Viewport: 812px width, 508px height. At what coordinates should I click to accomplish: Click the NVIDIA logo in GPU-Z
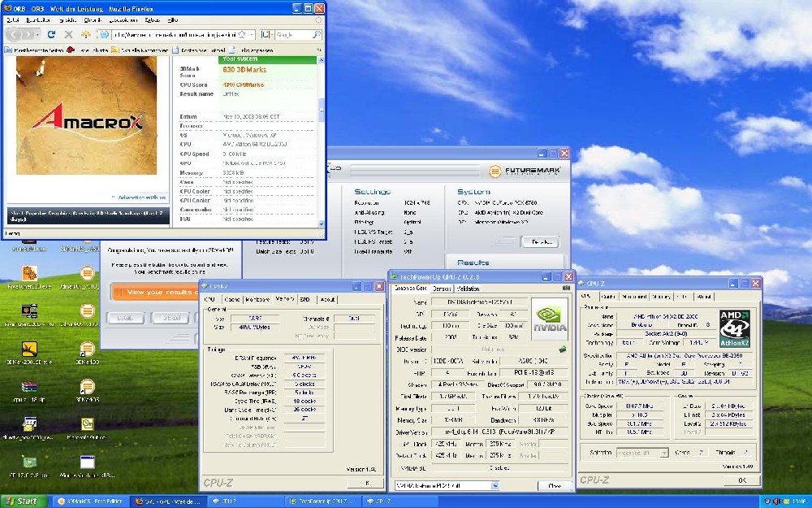550,319
